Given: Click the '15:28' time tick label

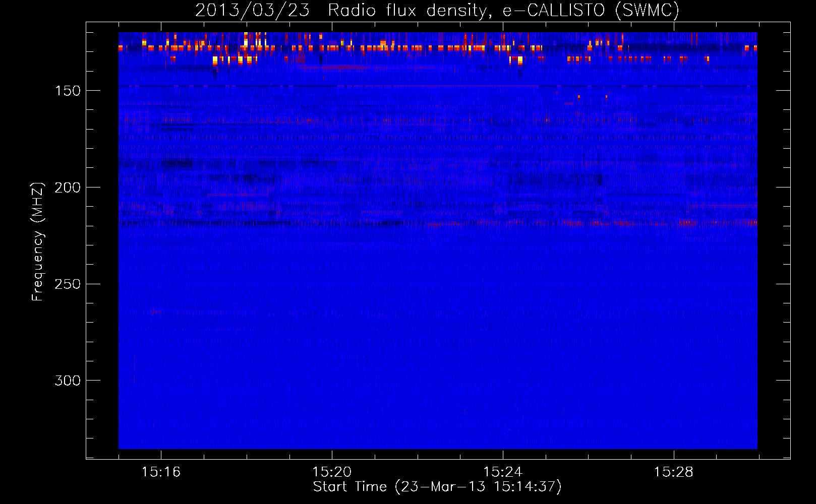Looking at the screenshot, I should 674,472.
